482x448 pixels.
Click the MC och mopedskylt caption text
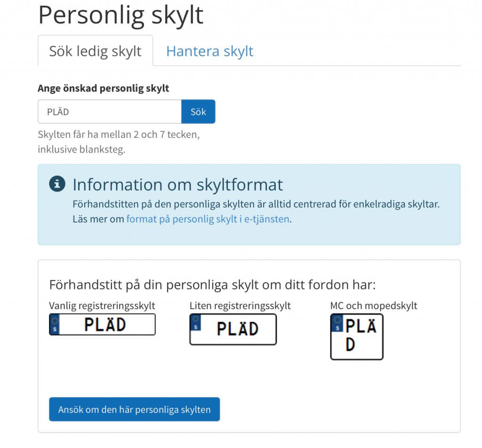pyautogui.click(x=373, y=306)
